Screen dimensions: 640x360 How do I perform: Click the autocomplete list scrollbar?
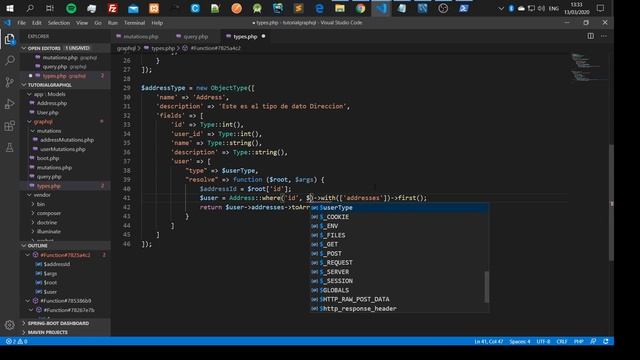(487, 287)
